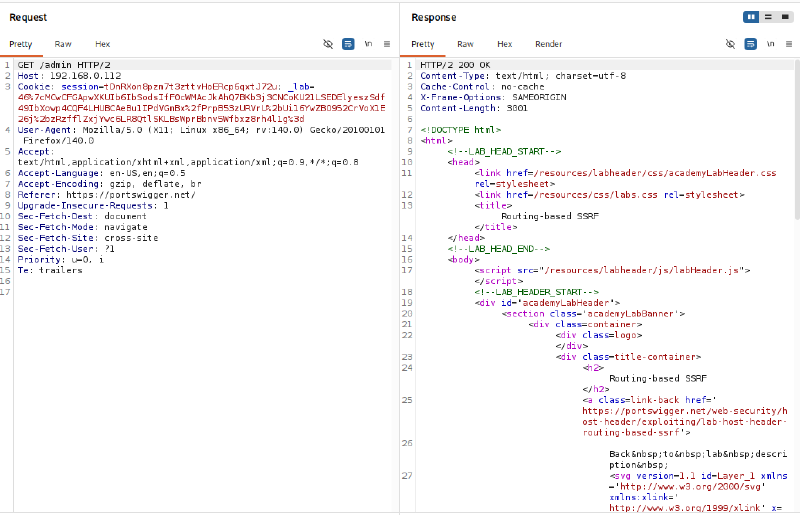
Task: Click the Referer: https://portswigger.net/ header
Action: click(x=107, y=194)
